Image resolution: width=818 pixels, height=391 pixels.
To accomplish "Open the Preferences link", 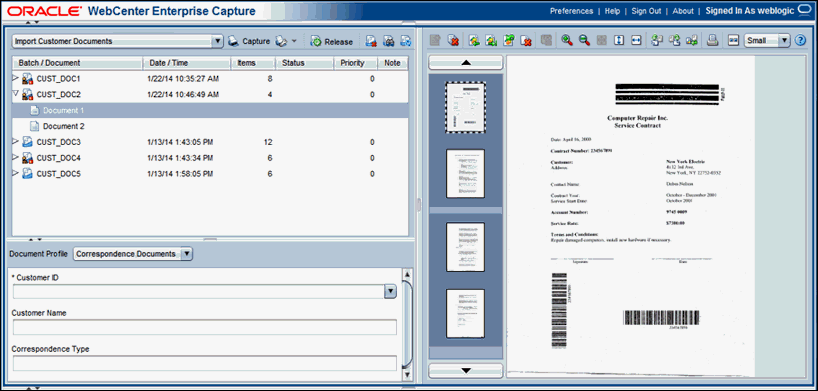I will 571,11.
